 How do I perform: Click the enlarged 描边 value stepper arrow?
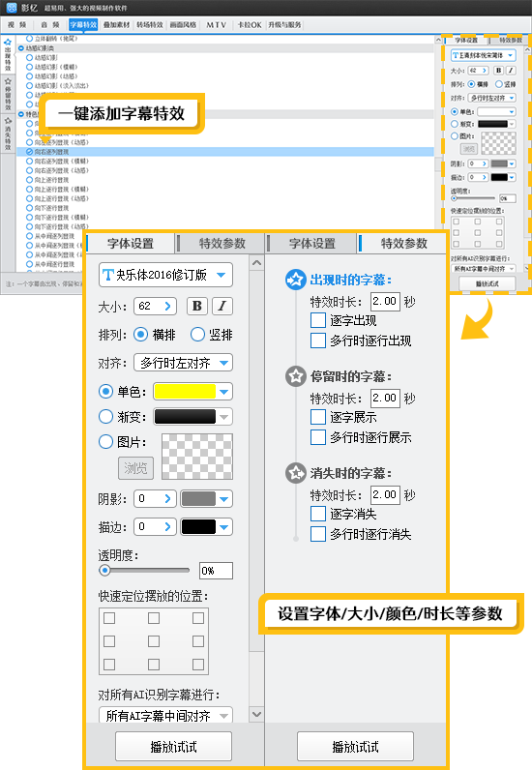(167, 527)
